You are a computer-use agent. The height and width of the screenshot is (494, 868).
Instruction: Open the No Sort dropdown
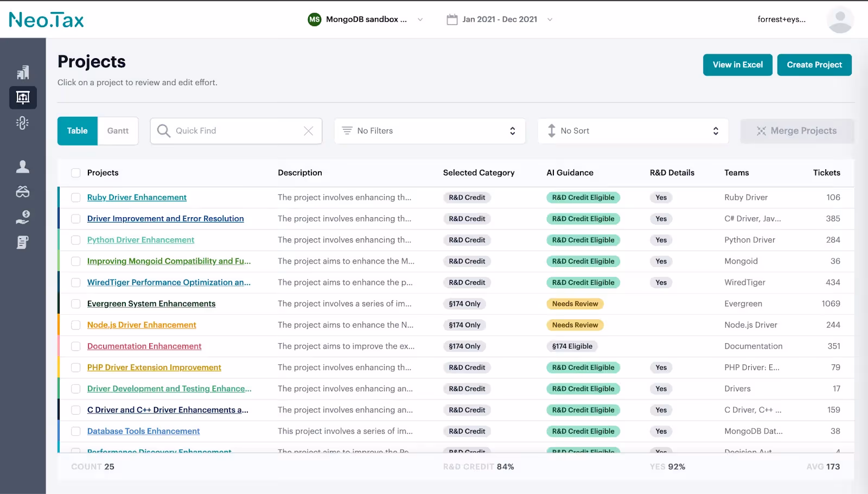tap(633, 131)
